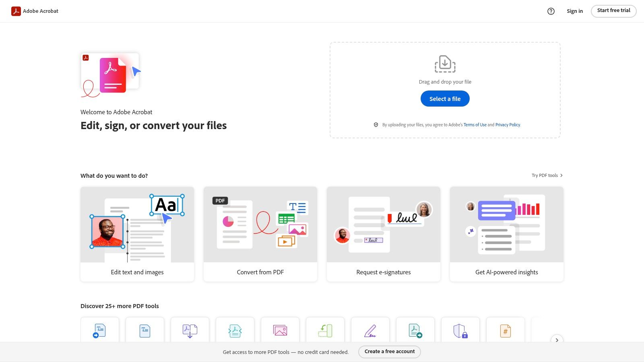This screenshot has height=362, width=644.
Task: Click the Start free trial button
Action: coord(614,11)
